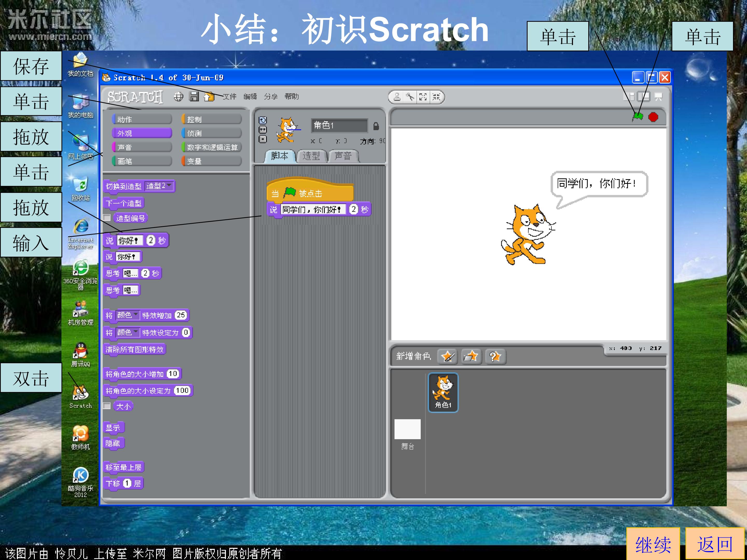Select the 侦测 block category
The image size is (747, 560).
point(212,133)
